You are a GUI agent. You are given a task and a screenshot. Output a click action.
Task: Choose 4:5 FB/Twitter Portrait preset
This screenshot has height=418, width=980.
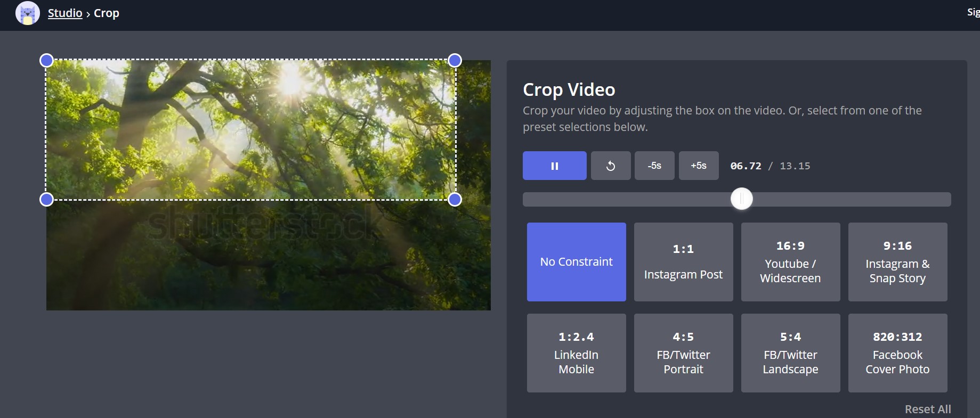(x=683, y=353)
